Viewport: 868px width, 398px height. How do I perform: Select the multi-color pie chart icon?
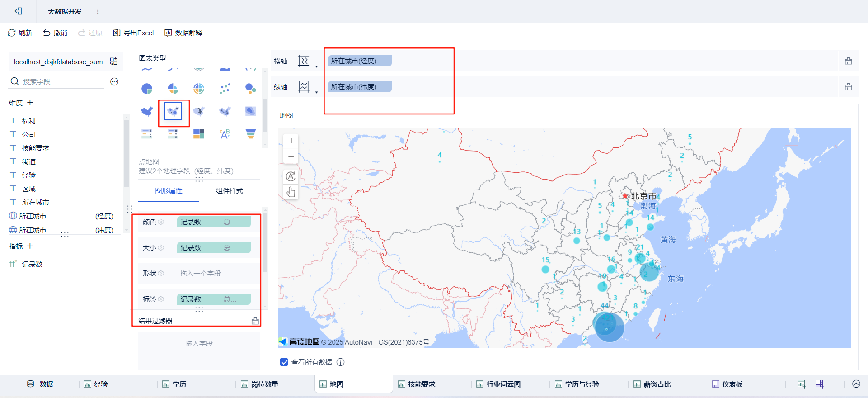tap(173, 89)
